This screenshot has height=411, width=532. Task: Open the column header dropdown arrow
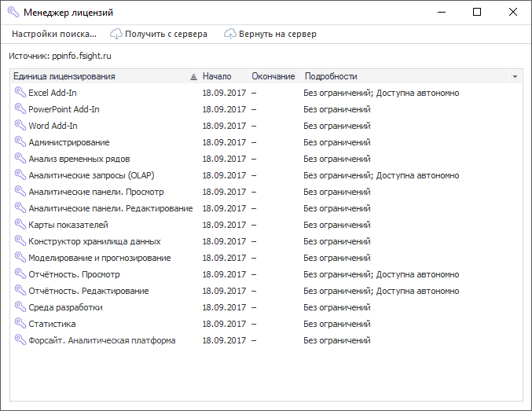pyautogui.click(x=515, y=77)
